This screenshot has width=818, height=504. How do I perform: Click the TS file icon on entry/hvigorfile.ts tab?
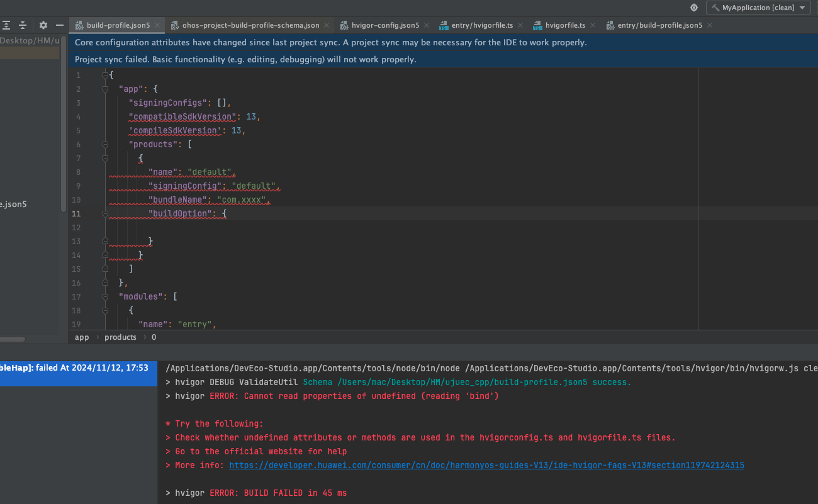point(444,26)
